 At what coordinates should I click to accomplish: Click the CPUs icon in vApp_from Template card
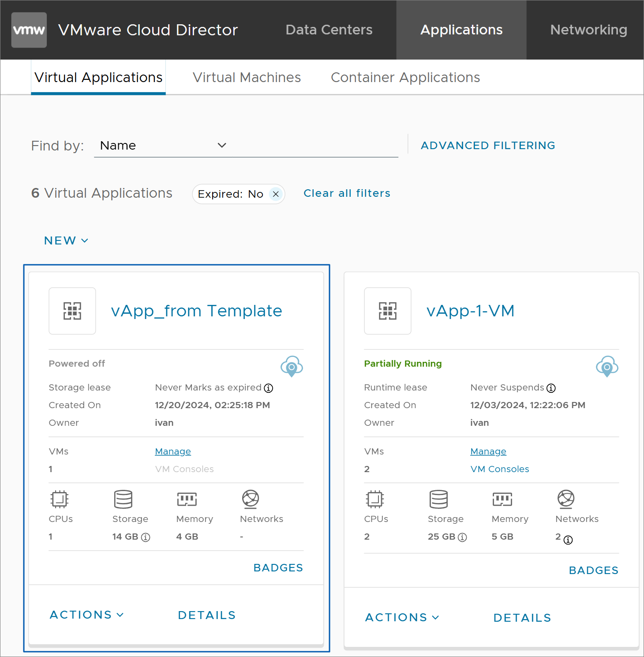pyautogui.click(x=59, y=499)
